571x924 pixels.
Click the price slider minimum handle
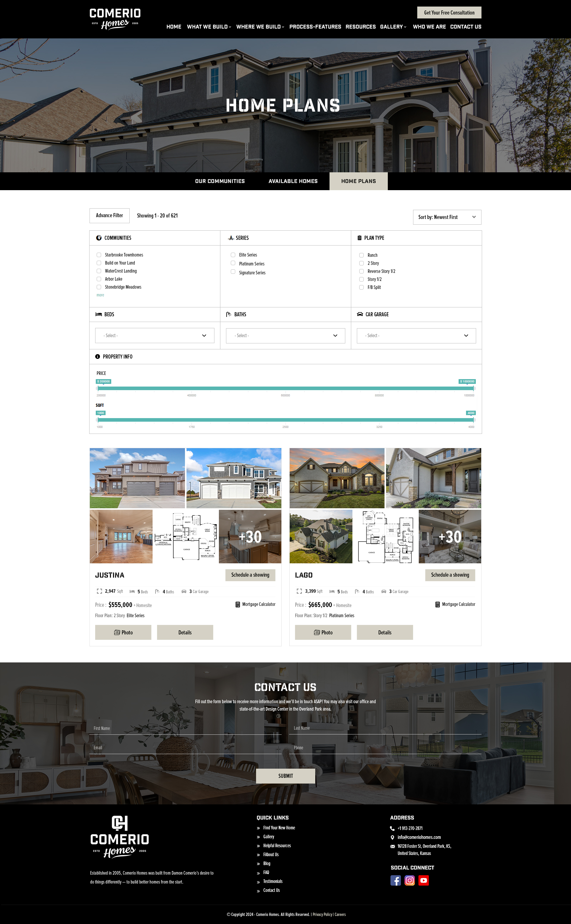tap(98, 388)
